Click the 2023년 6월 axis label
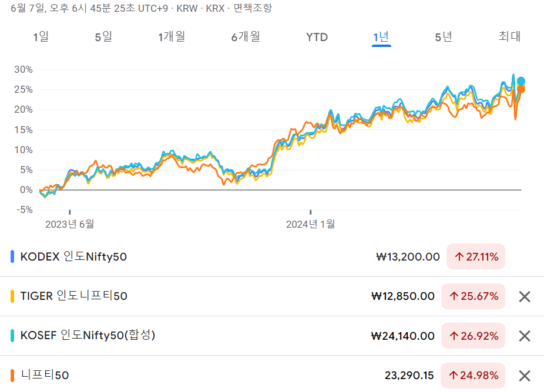544x392 pixels. [x=70, y=224]
